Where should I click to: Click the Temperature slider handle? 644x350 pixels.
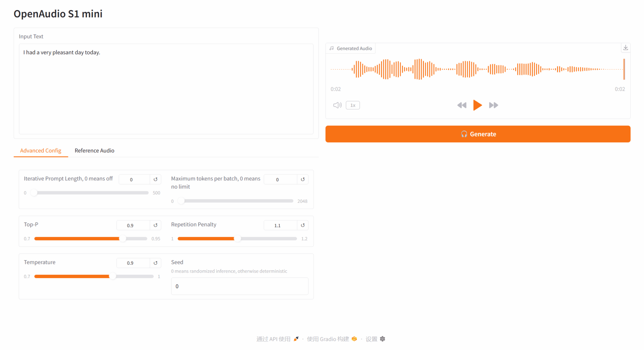113,276
